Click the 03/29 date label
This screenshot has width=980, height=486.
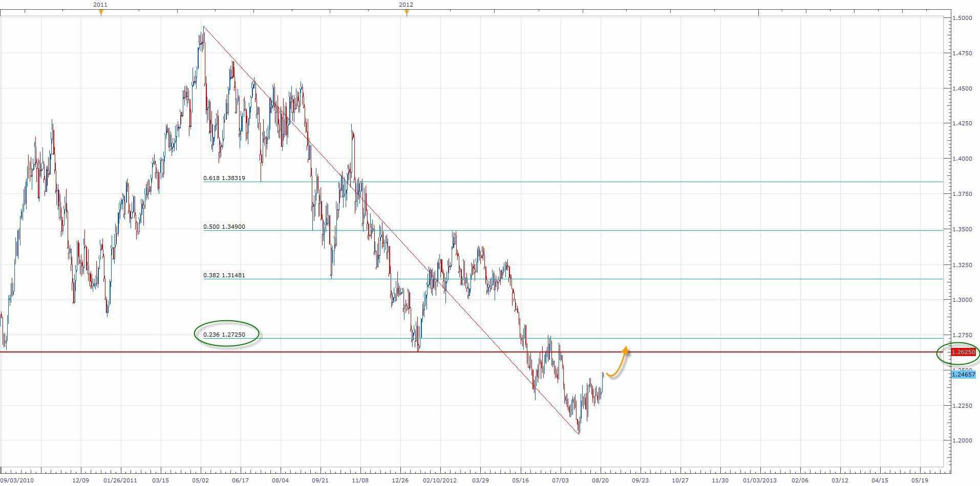click(x=480, y=480)
